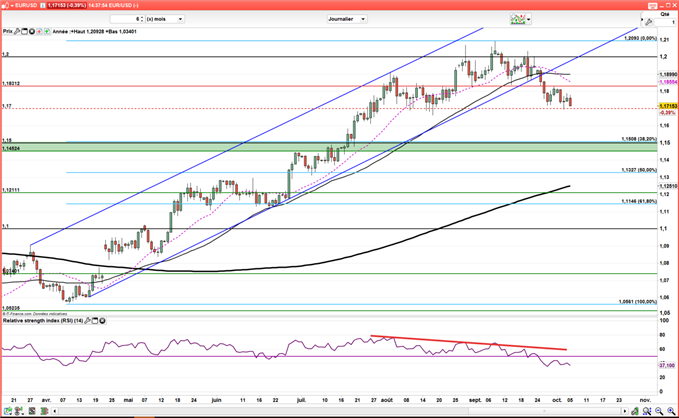The height and width of the screenshot is (418, 679).
Task: Click the RSI panel window icon
Action: (x=95, y=321)
